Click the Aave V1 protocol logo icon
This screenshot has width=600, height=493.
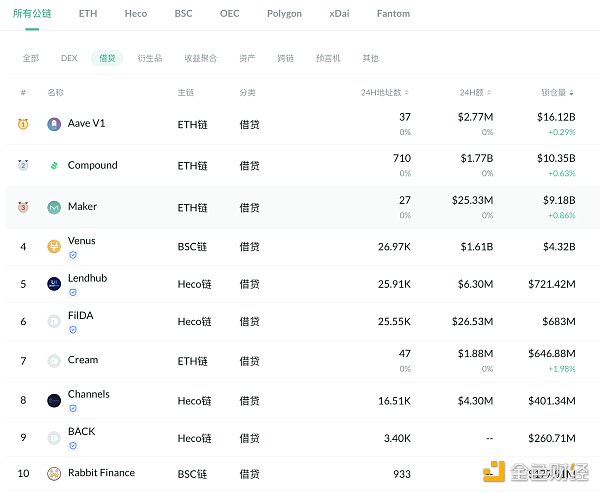(54, 125)
